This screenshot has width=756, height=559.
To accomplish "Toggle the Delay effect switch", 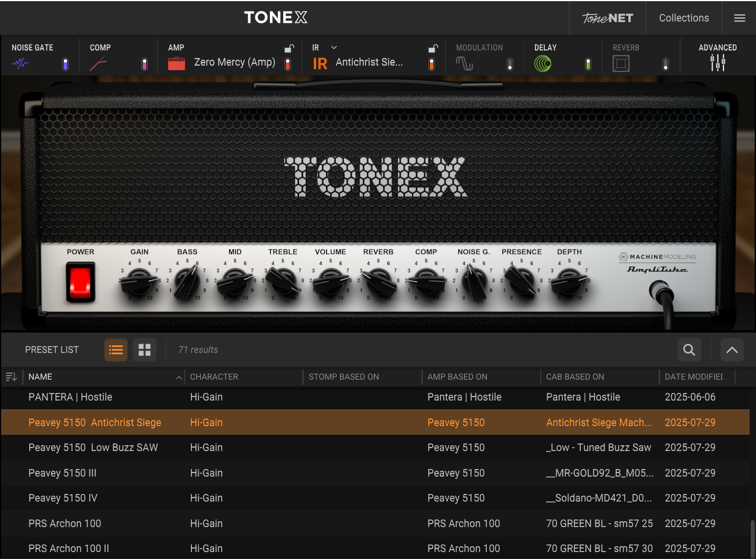I will point(588,64).
